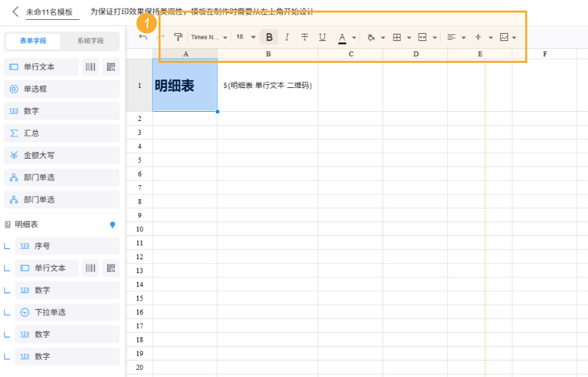The width and height of the screenshot is (588, 377).
Task: Apply the cell fill color bucket
Action: [x=371, y=37]
